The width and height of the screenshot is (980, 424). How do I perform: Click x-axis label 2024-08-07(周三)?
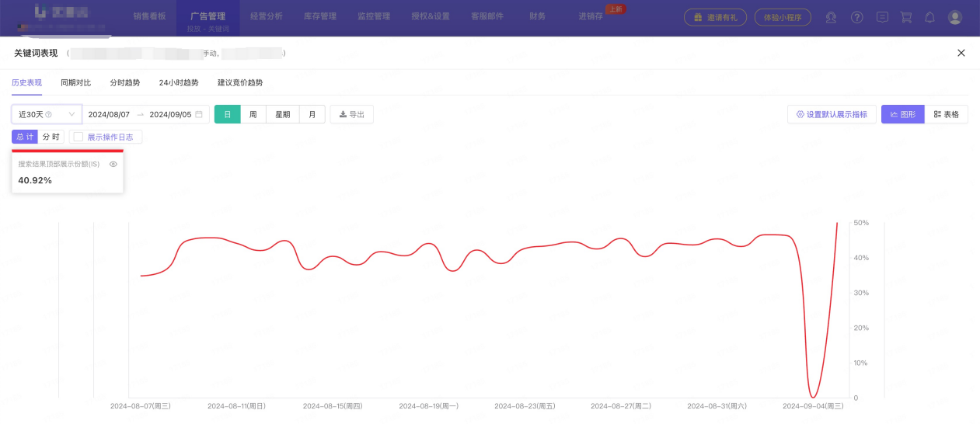coord(141,406)
